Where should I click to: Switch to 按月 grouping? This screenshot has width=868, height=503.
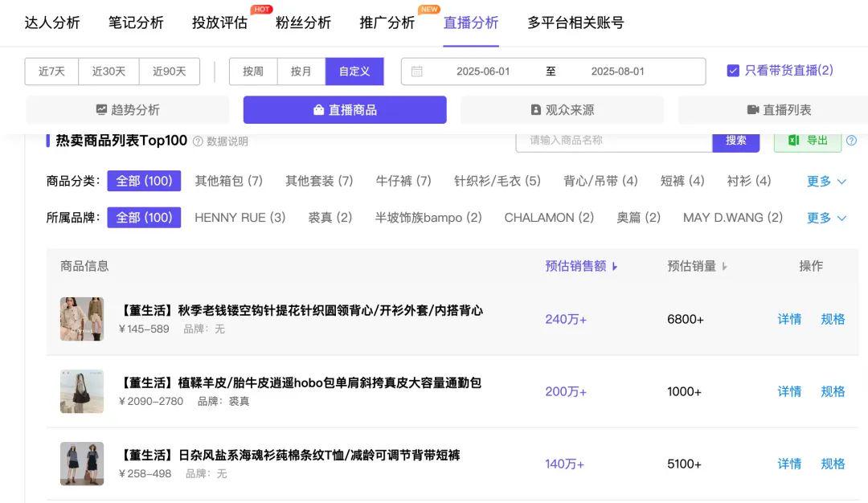[301, 72]
